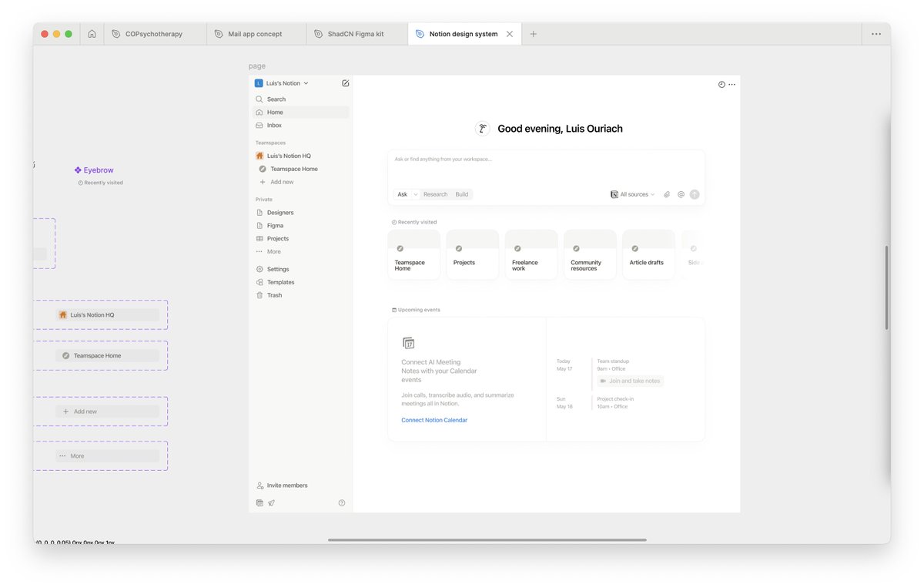Expand the Ask mode chevron dropdown

click(416, 195)
